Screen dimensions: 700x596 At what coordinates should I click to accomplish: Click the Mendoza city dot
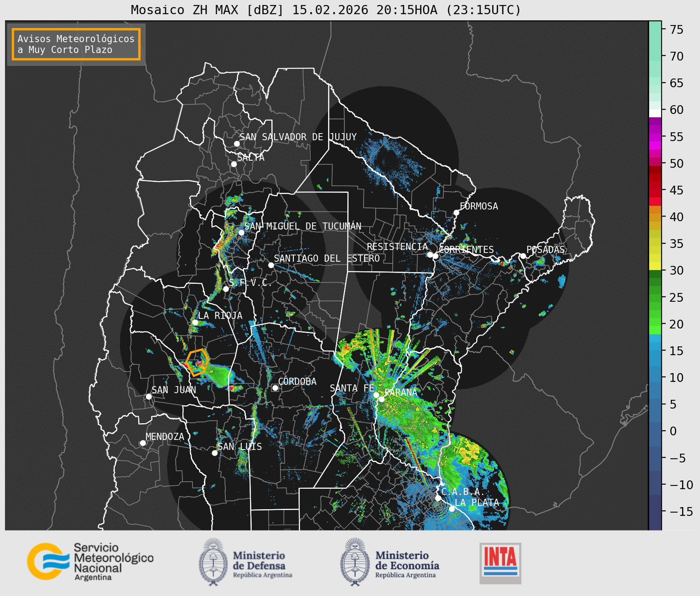(x=143, y=443)
